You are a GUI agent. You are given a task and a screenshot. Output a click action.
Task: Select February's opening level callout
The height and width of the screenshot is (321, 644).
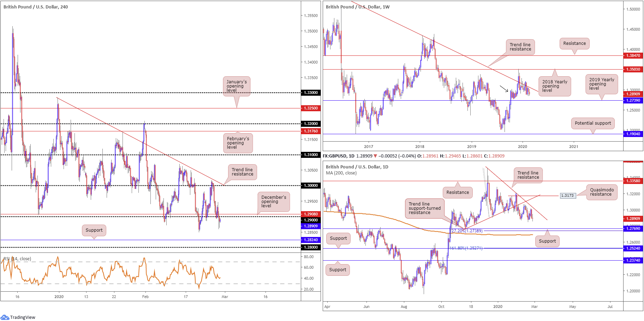238,143
